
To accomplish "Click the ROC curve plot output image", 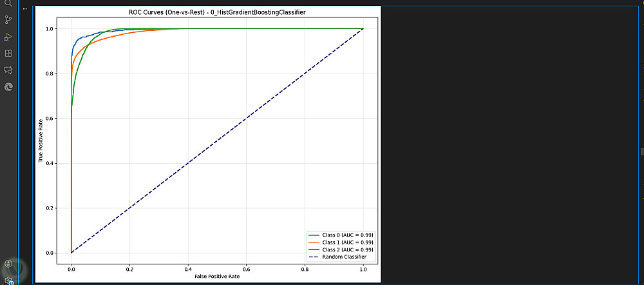I will [x=207, y=144].
